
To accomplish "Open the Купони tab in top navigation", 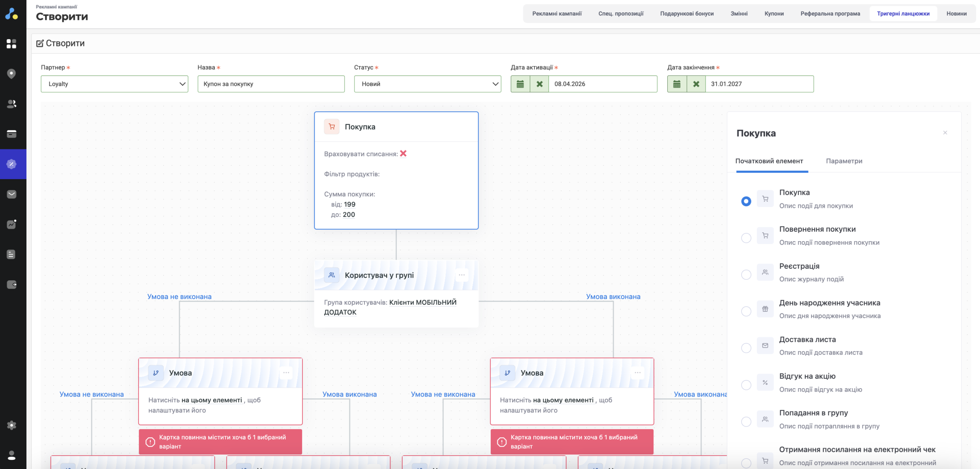I will click(x=774, y=14).
